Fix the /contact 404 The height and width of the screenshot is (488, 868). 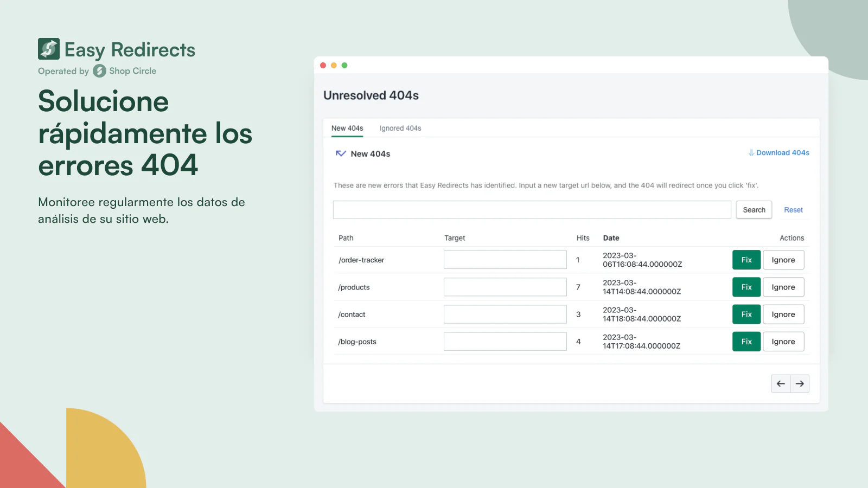[x=746, y=314]
